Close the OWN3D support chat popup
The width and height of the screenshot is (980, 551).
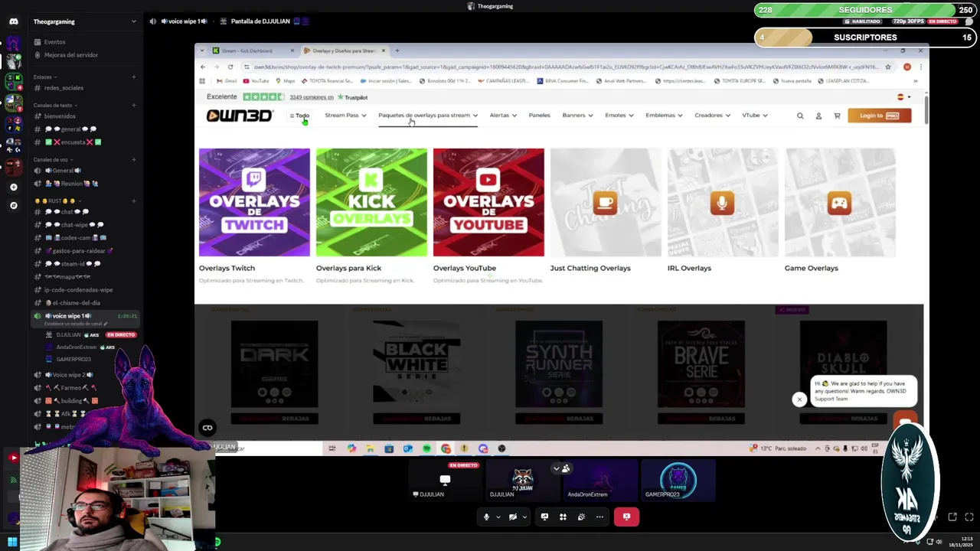799,399
